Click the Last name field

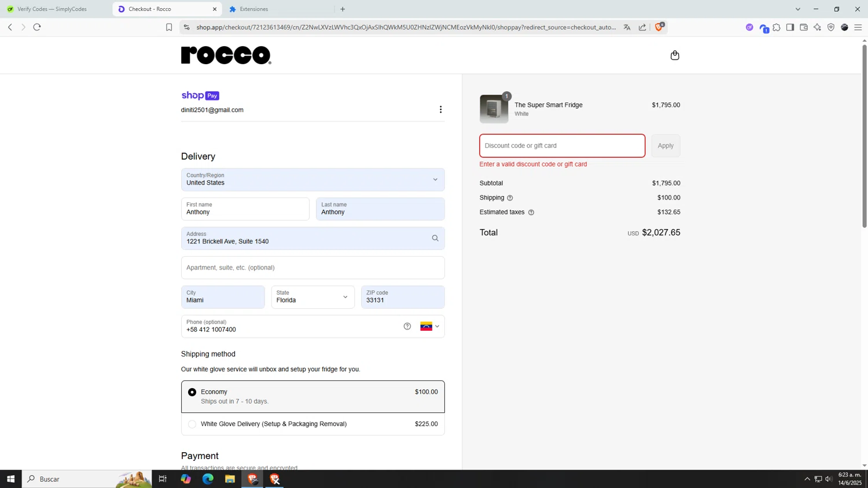click(x=380, y=209)
